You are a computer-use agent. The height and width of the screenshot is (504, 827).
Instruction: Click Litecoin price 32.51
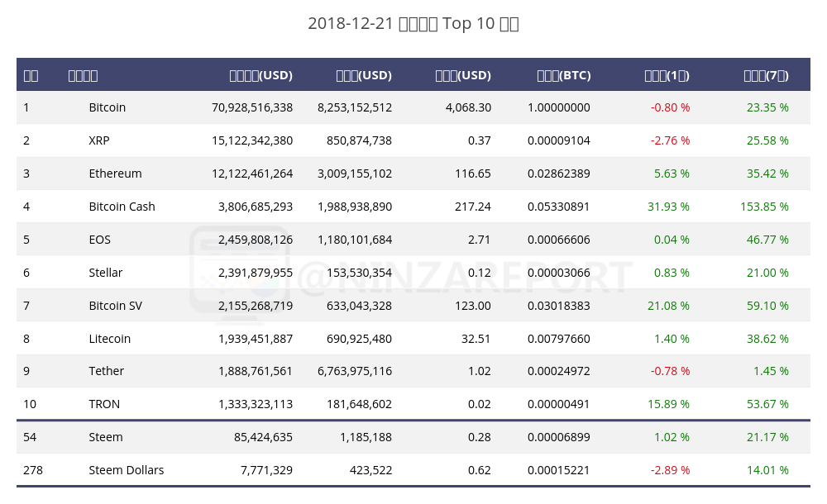[x=476, y=339]
